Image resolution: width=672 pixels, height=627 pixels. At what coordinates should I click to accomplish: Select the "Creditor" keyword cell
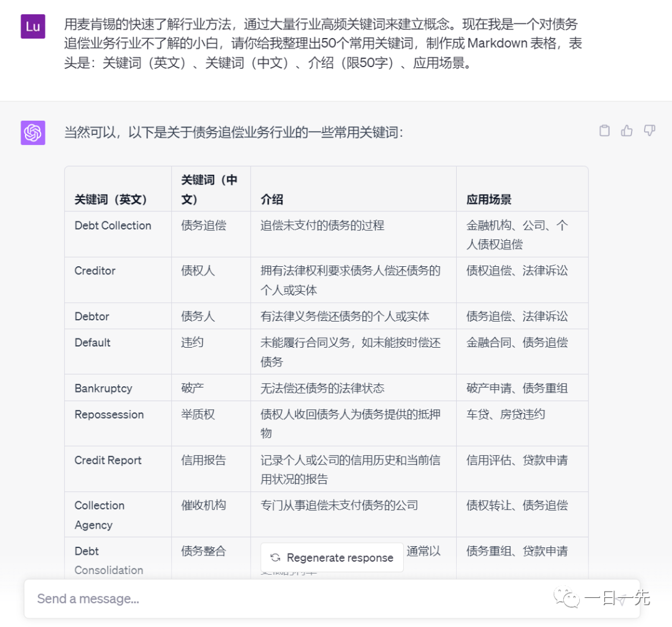point(95,271)
